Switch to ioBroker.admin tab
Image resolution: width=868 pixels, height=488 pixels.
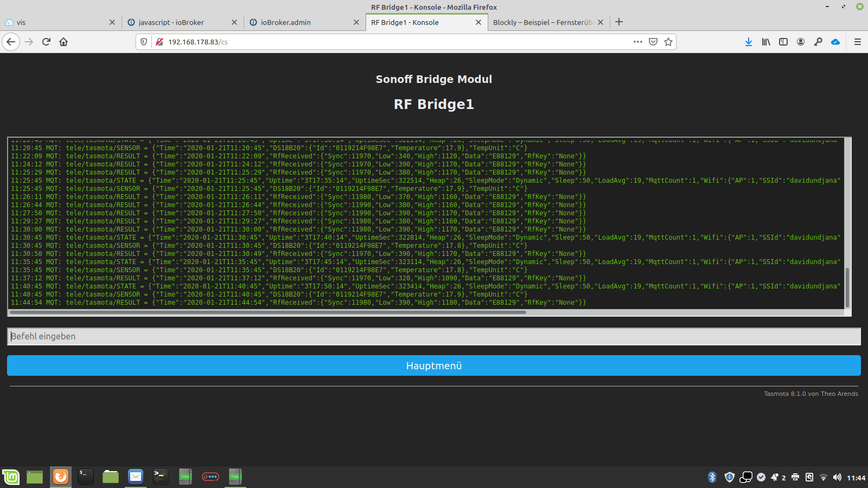[x=304, y=22]
